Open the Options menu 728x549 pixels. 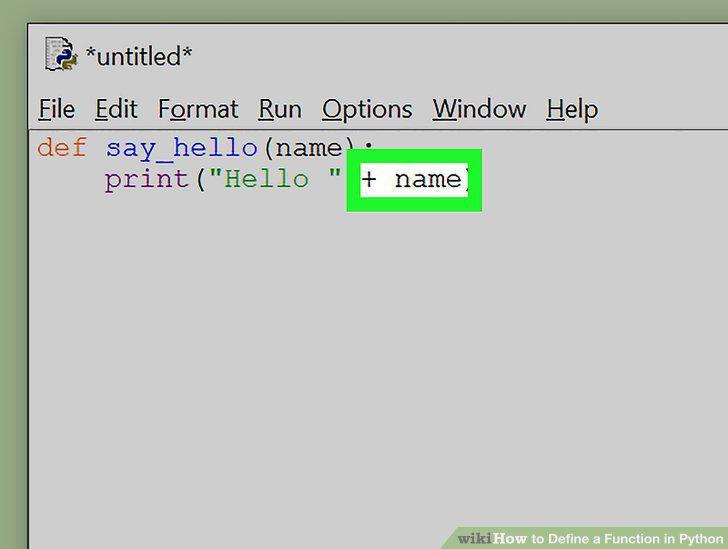click(367, 111)
